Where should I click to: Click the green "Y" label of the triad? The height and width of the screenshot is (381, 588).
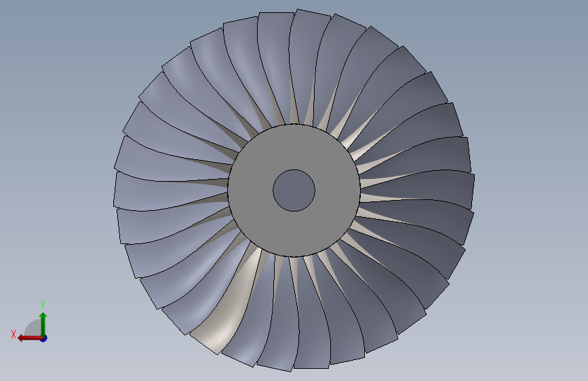[43, 305]
